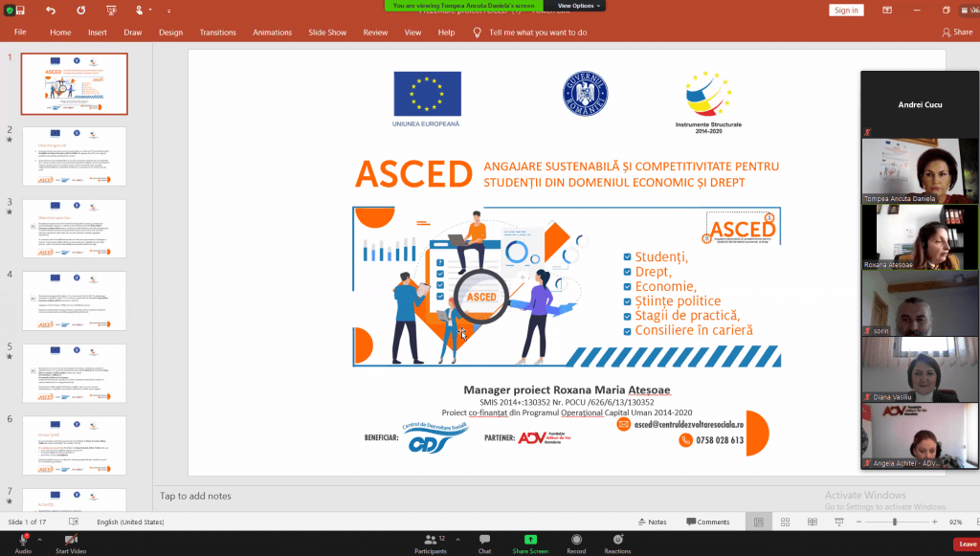Open the View ribbon tab
This screenshot has height=556, width=980.
tap(412, 33)
